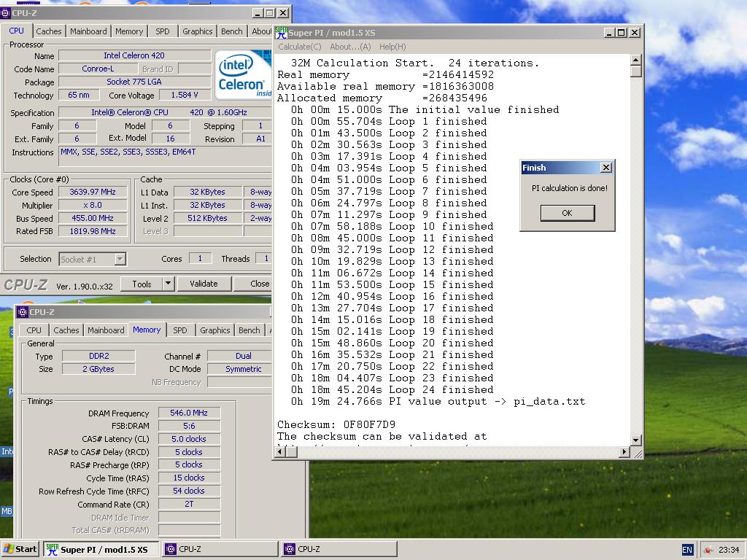The image size is (747, 560).
Task: Click the Multiplier value x 8.0
Action: [x=93, y=205]
